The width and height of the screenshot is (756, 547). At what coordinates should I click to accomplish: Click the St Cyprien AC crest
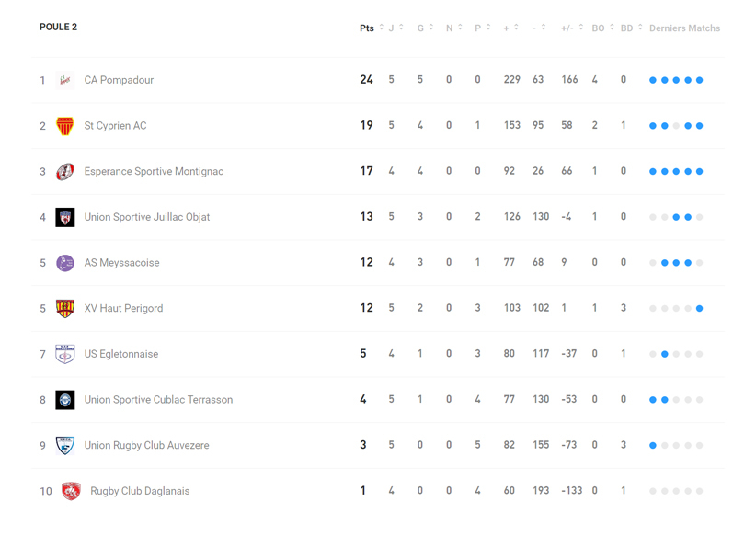click(64, 126)
